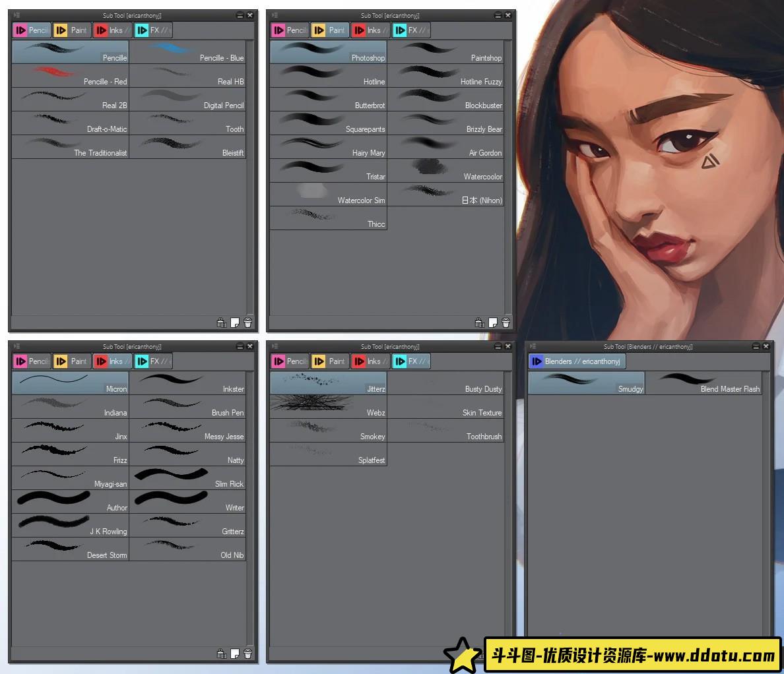This screenshot has height=674, width=784.
Task: Select the Smudgy blender brush
Action: (586, 384)
